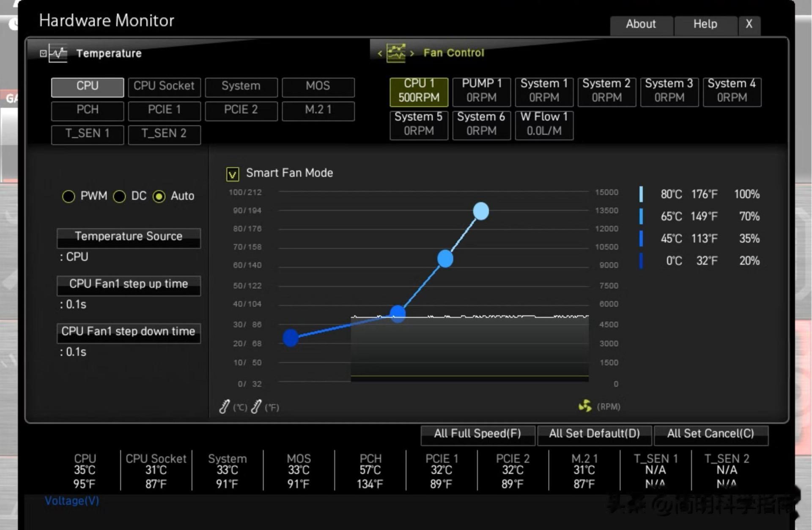Click the Temperature waveform icon
The image size is (812, 530).
coord(58,53)
